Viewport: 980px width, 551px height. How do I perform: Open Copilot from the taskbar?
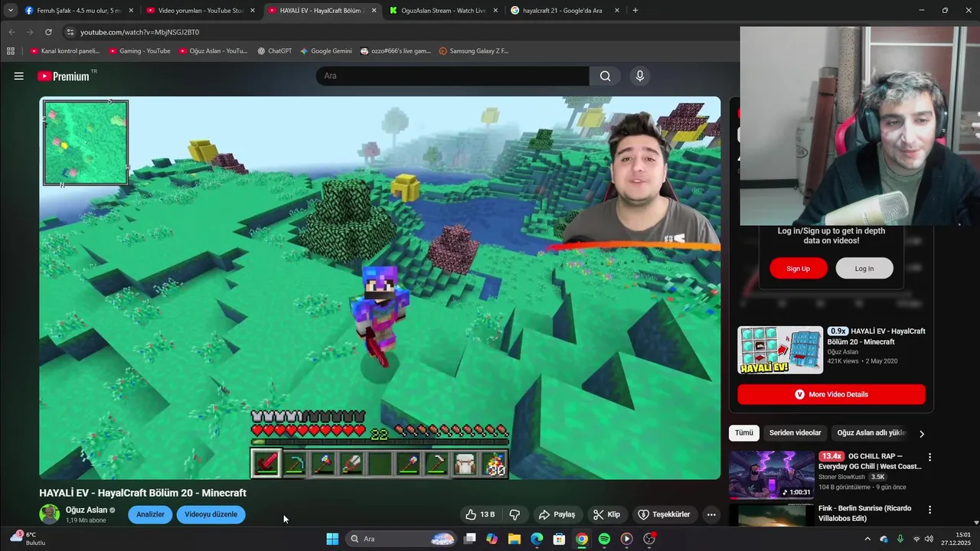point(492,539)
